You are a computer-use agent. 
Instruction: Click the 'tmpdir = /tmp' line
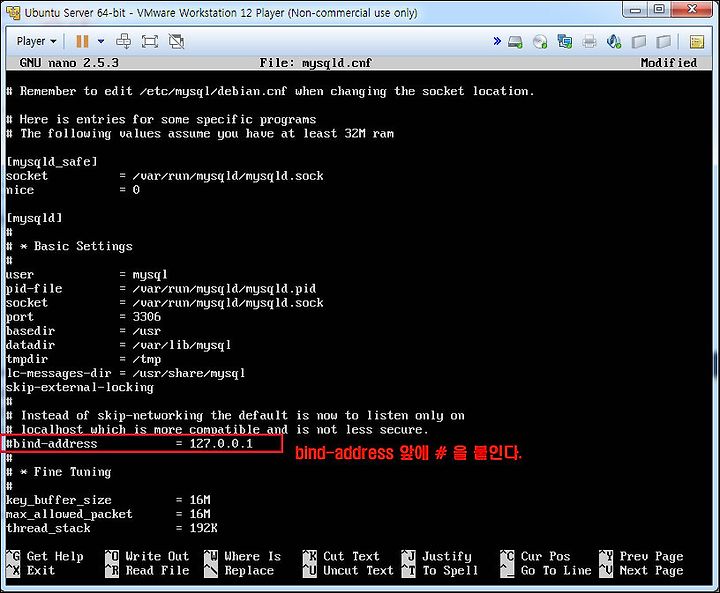click(84, 359)
